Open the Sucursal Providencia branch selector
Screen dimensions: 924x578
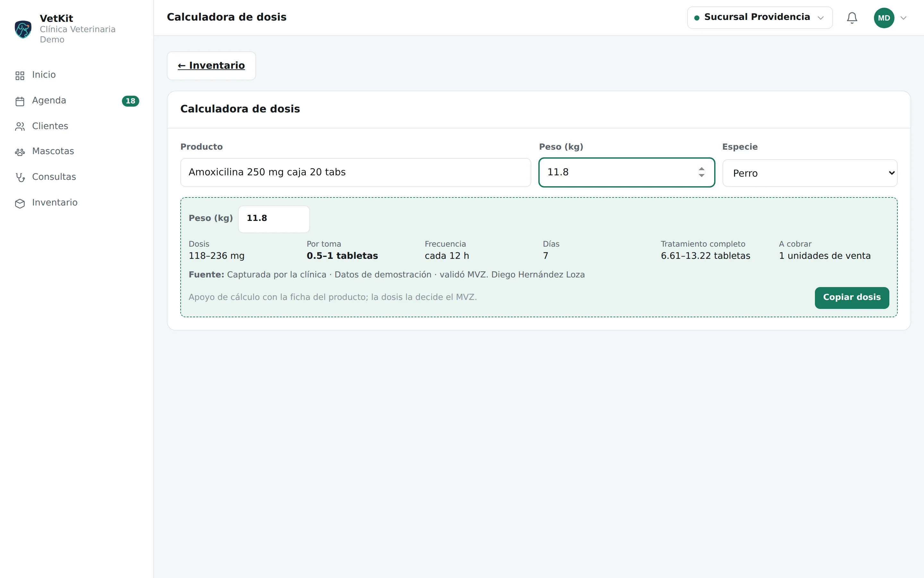click(759, 18)
